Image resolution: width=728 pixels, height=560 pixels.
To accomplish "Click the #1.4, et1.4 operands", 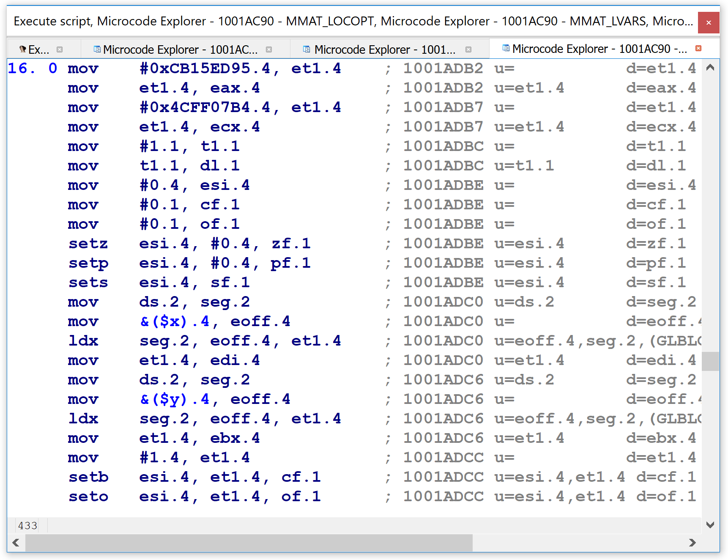I will (x=194, y=458).
